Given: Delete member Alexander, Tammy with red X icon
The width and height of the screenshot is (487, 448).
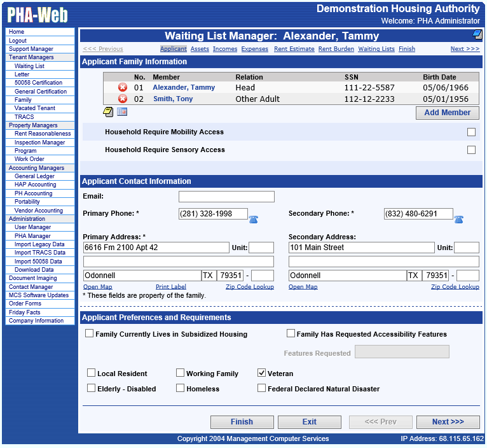Looking at the screenshot, I should [123, 87].
